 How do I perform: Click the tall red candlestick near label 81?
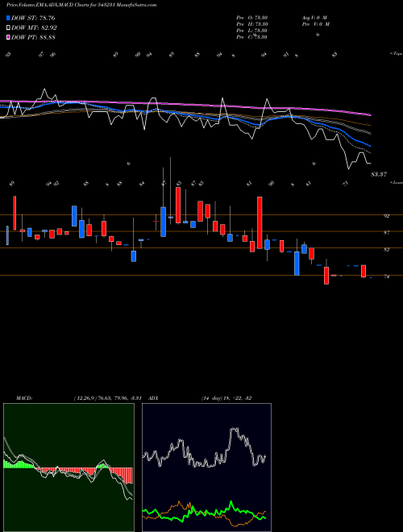point(260,222)
